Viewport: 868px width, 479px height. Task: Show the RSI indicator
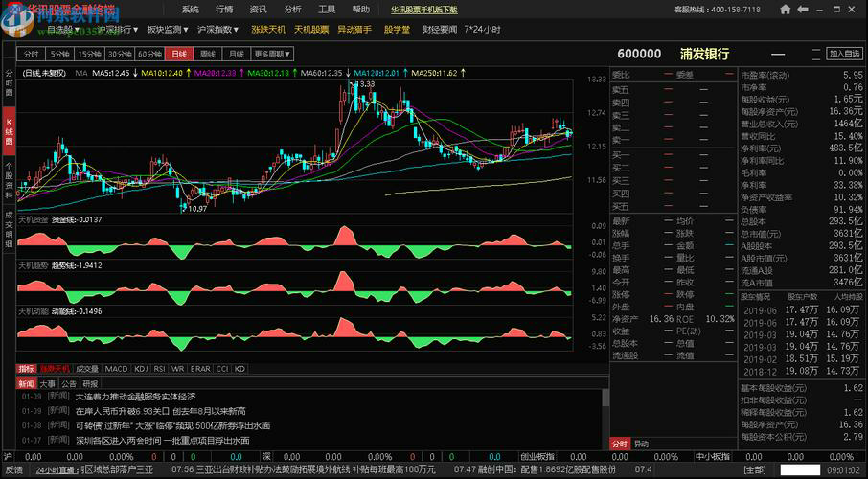coord(159,368)
